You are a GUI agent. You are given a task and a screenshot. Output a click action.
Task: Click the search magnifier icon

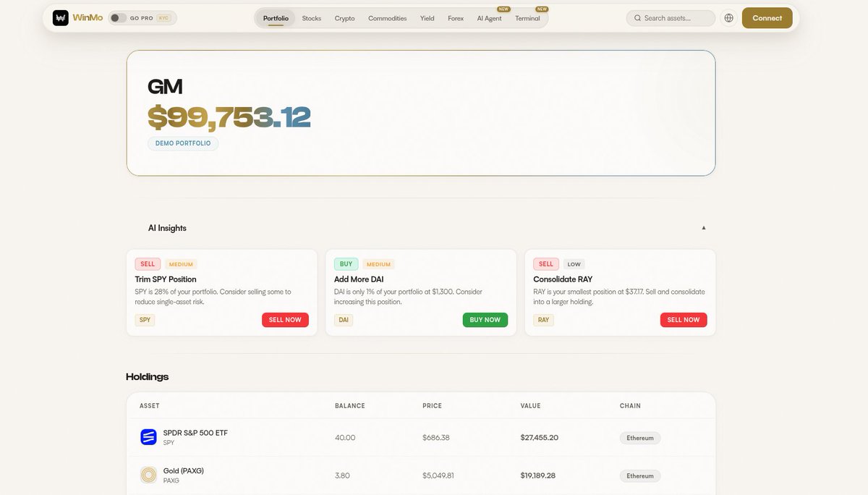pyautogui.click(x=637, y=18)
